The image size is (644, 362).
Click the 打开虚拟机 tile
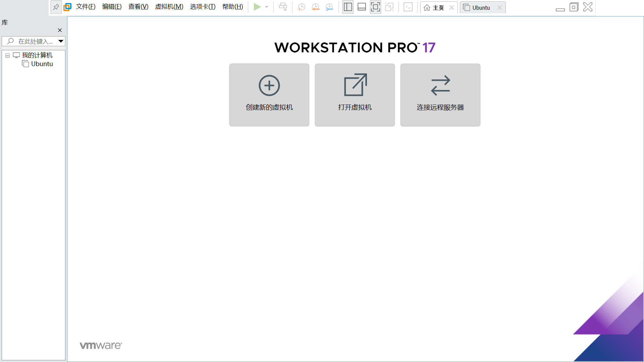coord(355,95)
